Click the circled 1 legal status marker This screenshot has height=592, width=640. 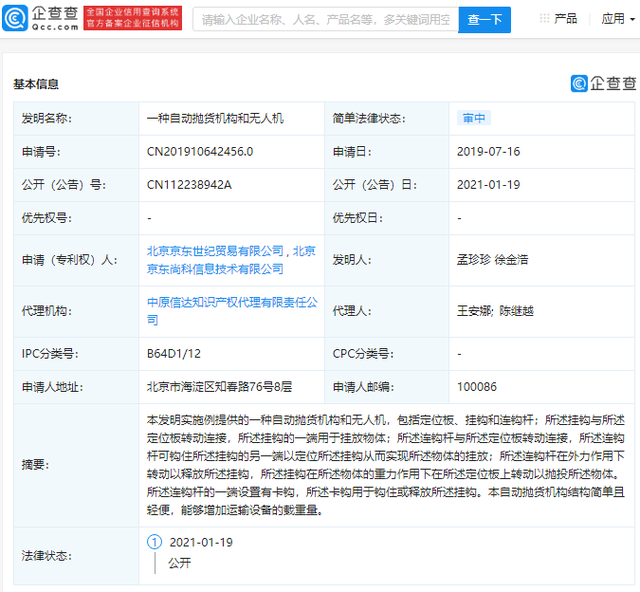(154, 541)
